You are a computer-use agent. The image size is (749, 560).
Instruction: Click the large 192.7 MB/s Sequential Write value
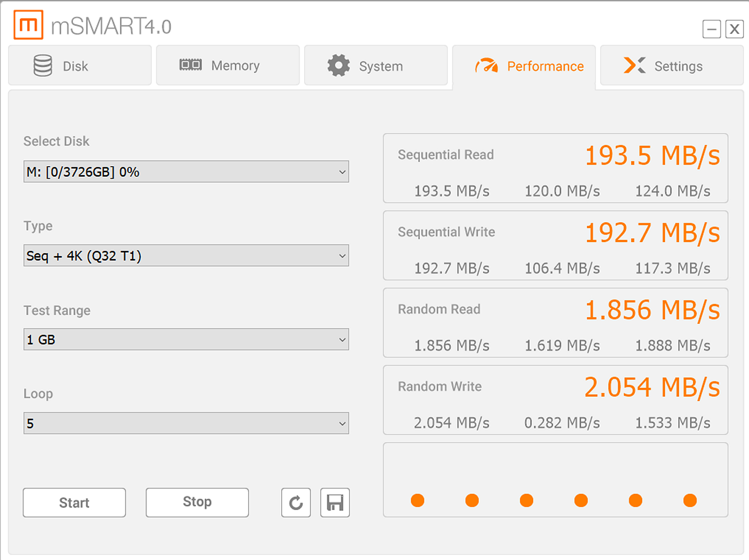click(x=652, y=233)
